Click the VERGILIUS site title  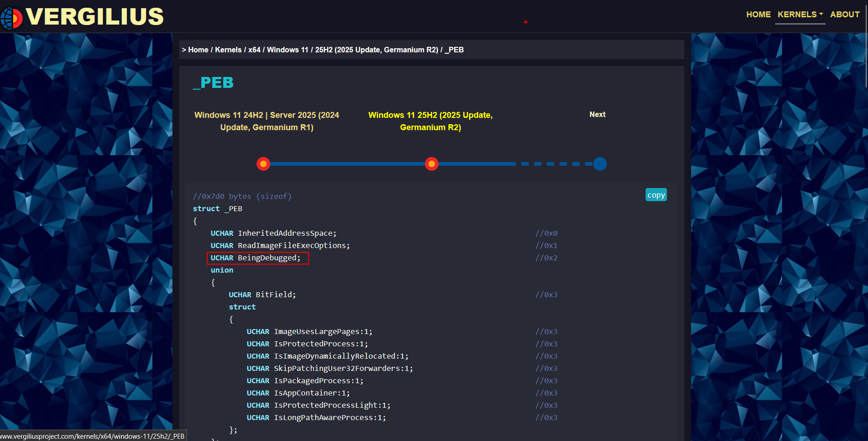point(95,17)
